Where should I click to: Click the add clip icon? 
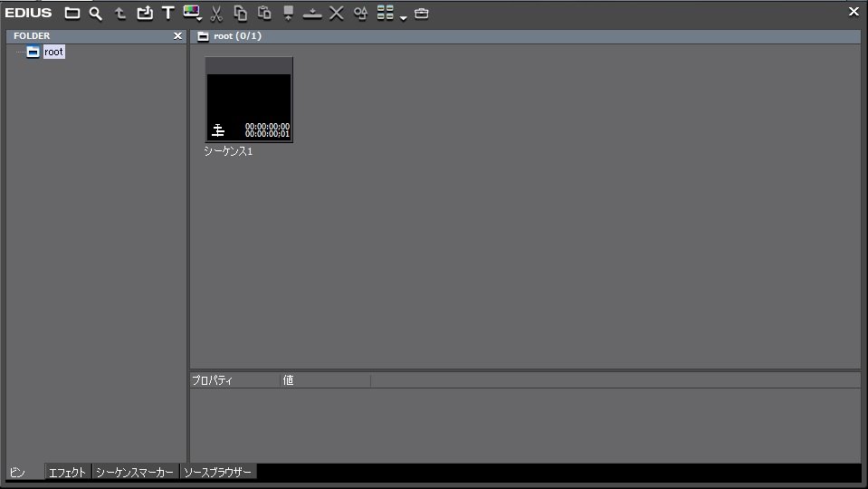pos(145,14)
